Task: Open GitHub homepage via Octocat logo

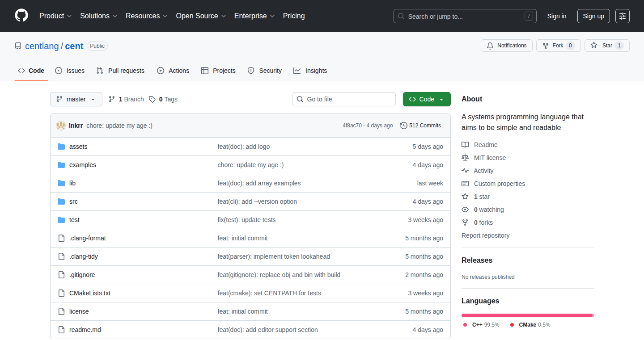Action: pyautogui.click(x=21, y=16)
